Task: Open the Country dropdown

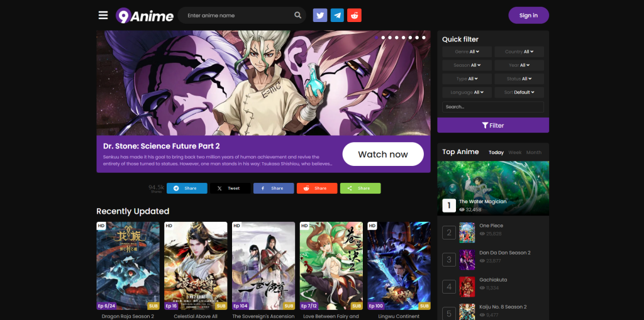Action: coord(519,52)
